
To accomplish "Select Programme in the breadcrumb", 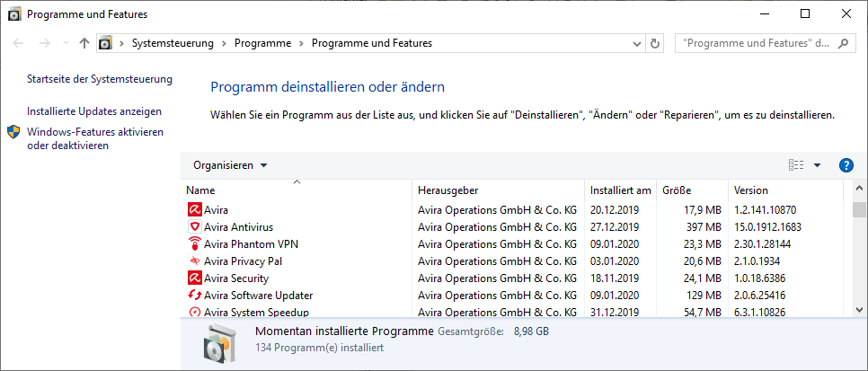I will (263, 43).
